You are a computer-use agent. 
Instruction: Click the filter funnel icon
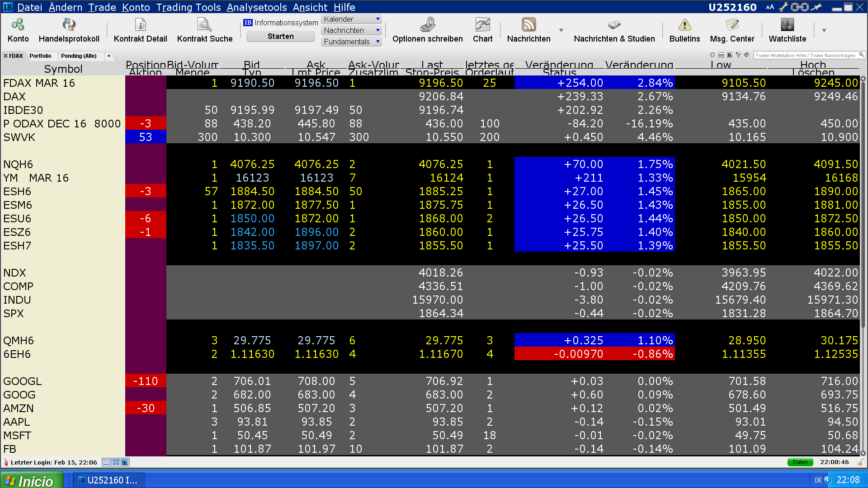[x=738, y=55]
